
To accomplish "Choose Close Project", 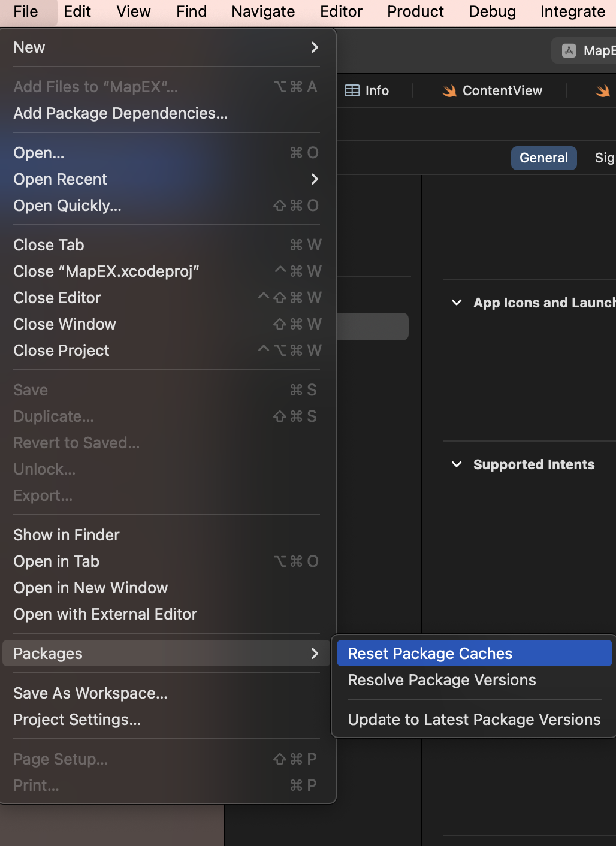I will (167, 351).
